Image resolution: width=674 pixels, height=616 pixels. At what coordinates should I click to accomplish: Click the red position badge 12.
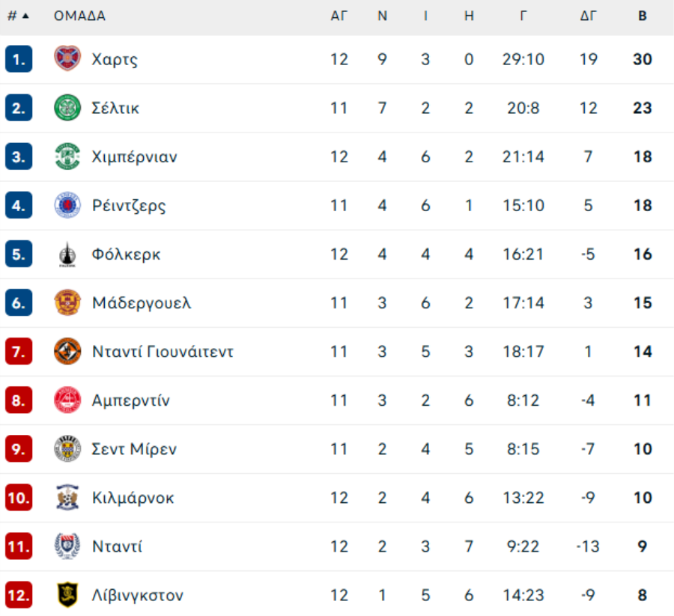[x=18, y=595]
